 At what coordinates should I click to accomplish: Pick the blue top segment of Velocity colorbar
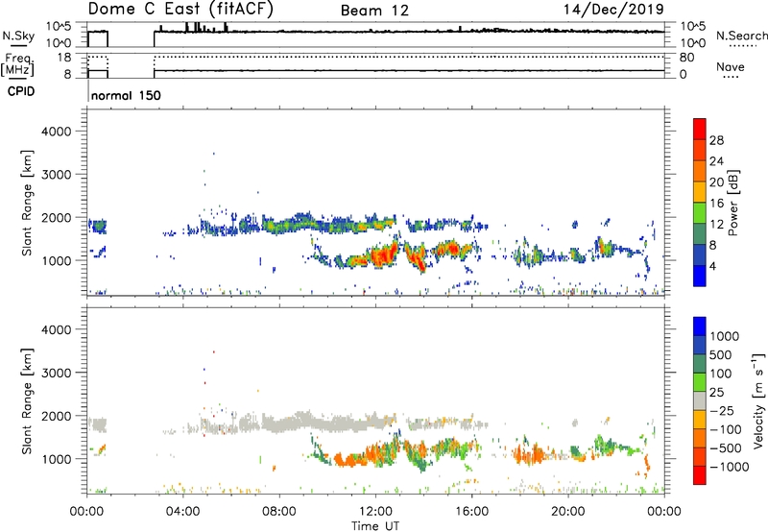tap(700, 326)
